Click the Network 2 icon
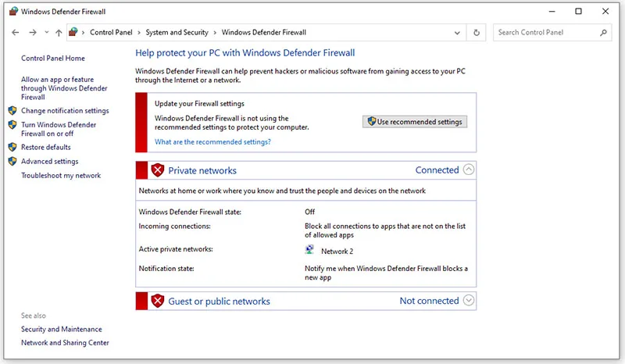This screenshot has width=625, height=364. pyautogui.click(x=309, y=250)
